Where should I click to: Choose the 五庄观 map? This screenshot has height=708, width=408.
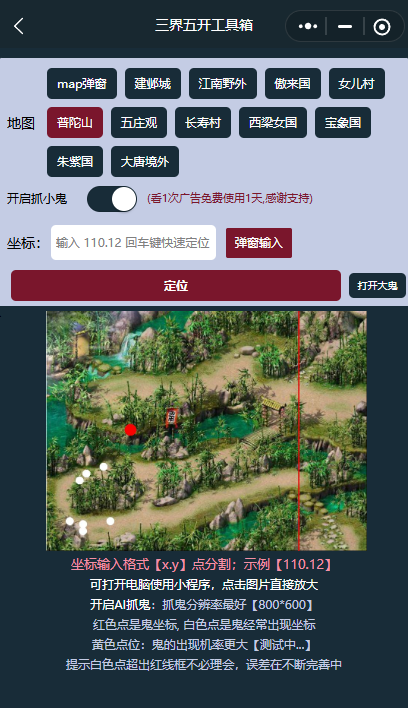pos(139,122)
